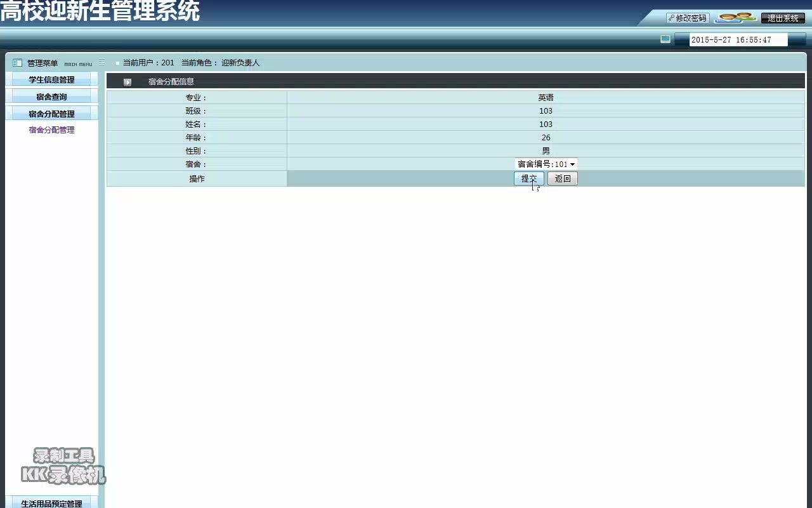Click the 返回 return button
The height and width of the screenshot is (508, 812).
pos(562,178)
